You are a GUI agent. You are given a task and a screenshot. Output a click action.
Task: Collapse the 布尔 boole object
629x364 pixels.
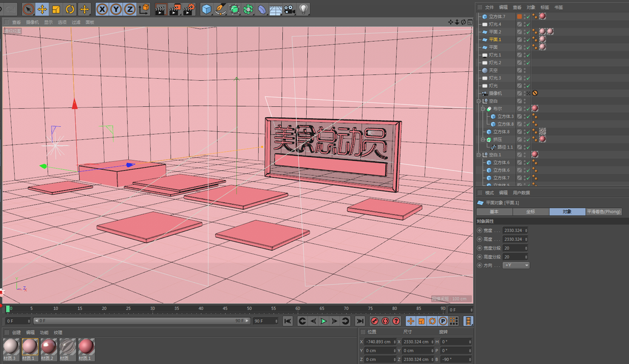(x=483, y=109)
